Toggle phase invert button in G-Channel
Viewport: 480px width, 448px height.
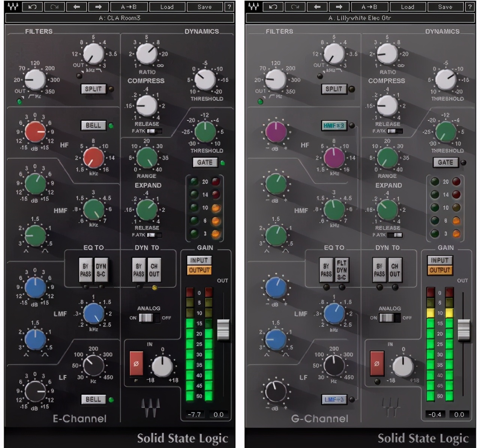coord(377,363)
